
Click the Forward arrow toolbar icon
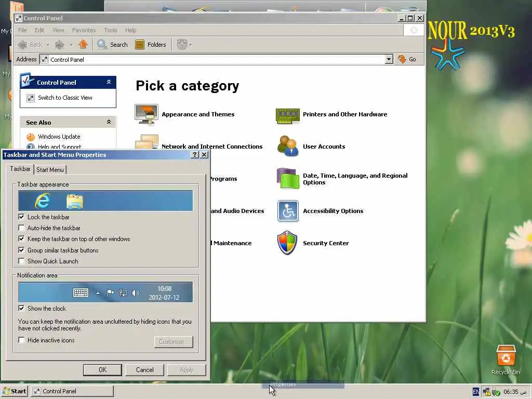coord(60,45)
